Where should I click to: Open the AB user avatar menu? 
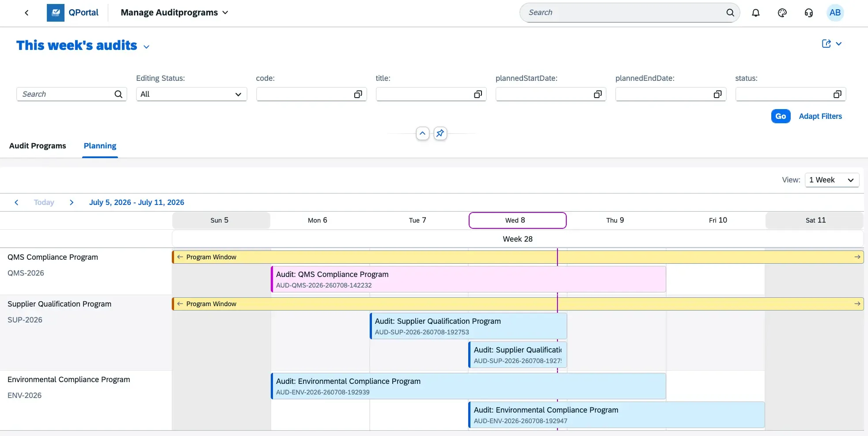pos(835,13)
